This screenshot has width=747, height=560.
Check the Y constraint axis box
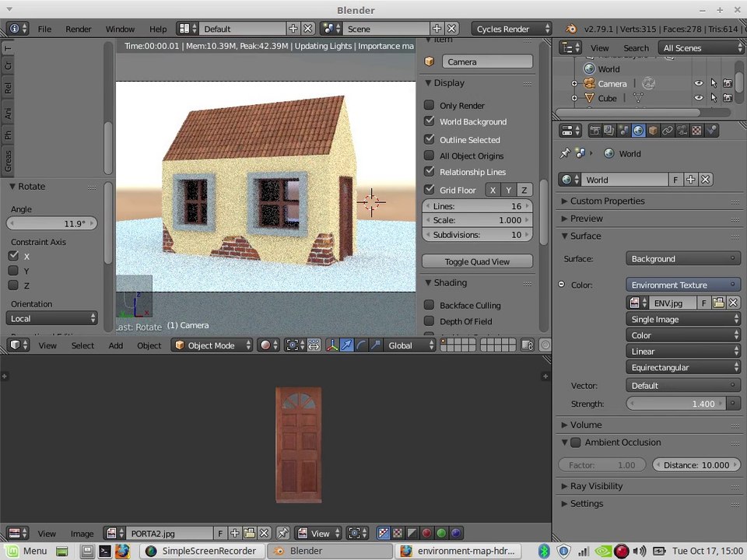click(13, 271)
